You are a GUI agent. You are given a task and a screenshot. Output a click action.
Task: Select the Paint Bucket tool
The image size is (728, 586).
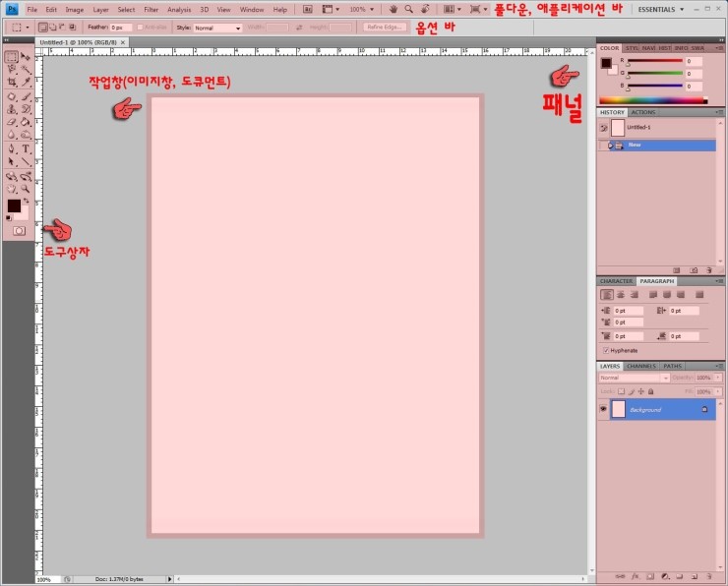coord(26,122)
